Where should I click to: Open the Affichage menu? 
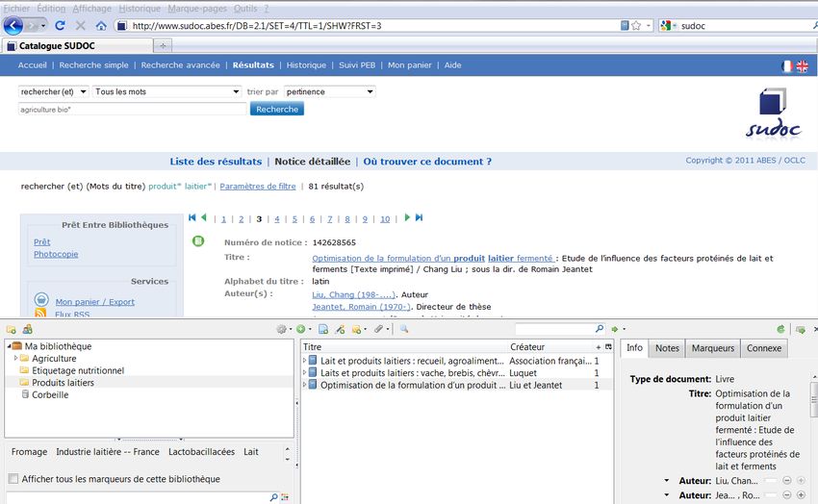click(91, 9)
